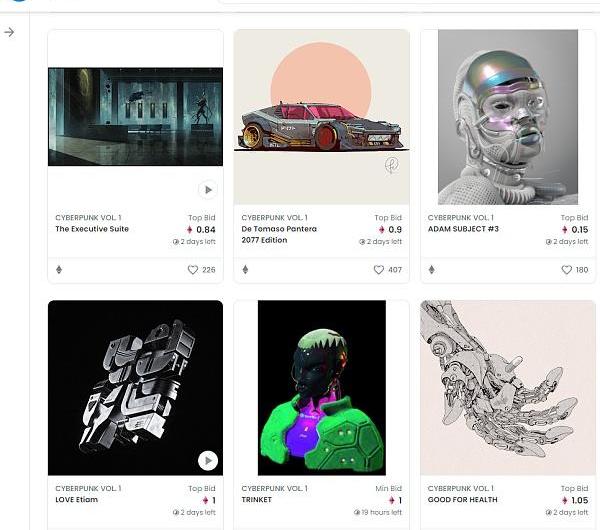Play The Executive Suite video preview

tap(208, 190)
